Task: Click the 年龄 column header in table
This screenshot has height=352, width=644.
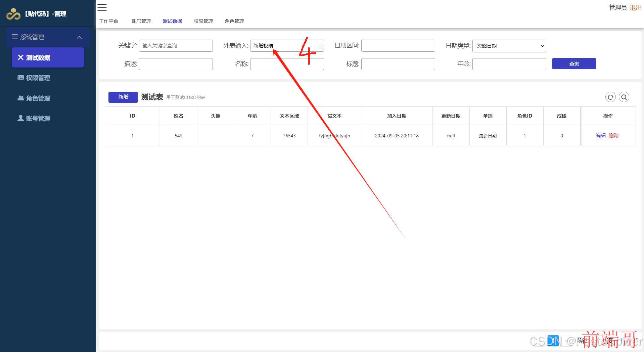Action: point(252,116)
